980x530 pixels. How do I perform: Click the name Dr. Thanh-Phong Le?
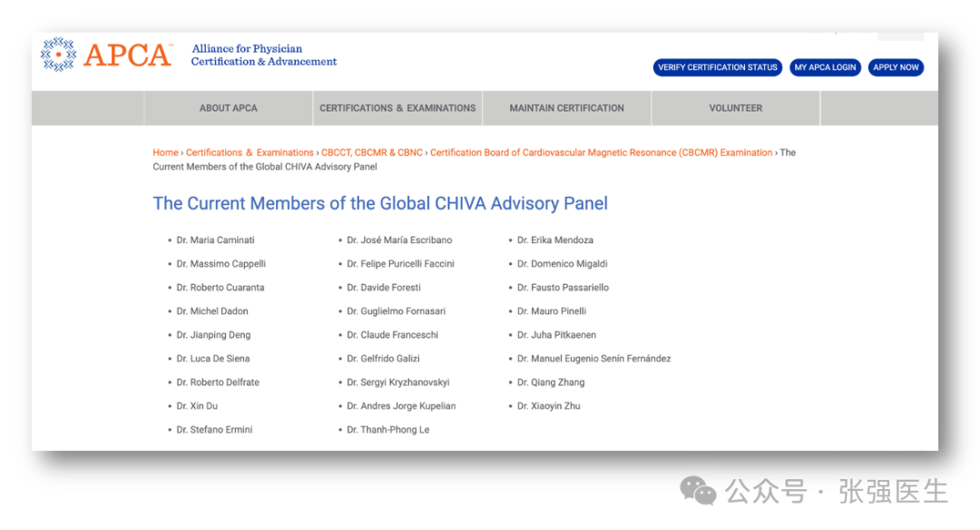pyautogui.click(x=388, y=430)
